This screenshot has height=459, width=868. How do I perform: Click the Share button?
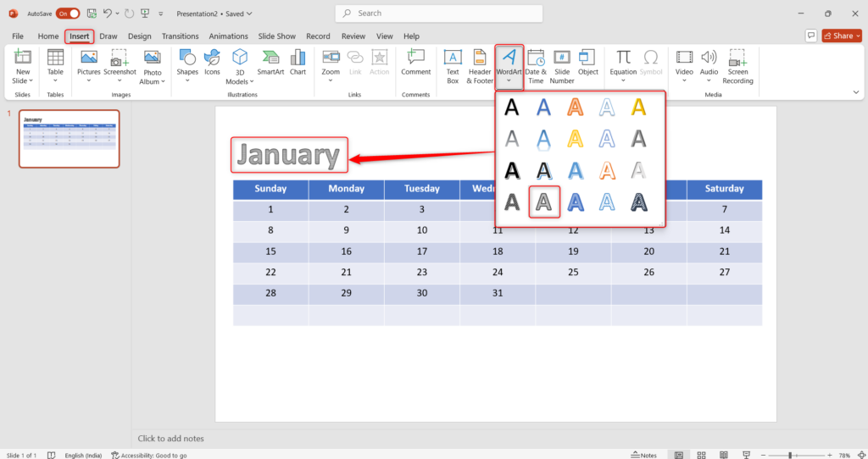tap(842, 36)
